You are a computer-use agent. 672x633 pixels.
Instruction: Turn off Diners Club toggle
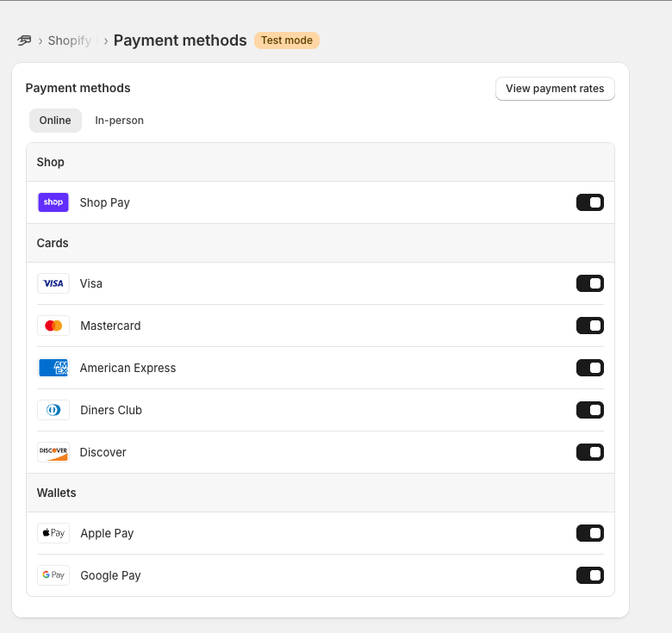(x=589, y=410)
